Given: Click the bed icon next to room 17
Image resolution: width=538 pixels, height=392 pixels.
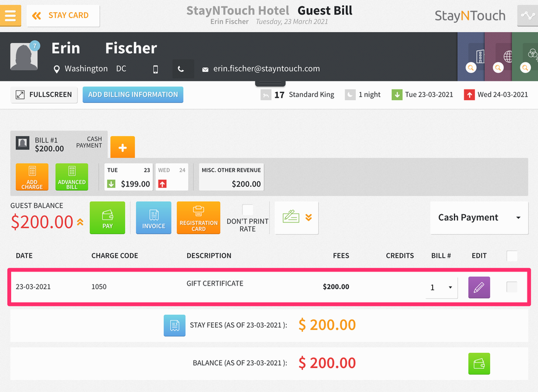Looking at the screenshot, I should pyautogui.click(x=266, y=95).
